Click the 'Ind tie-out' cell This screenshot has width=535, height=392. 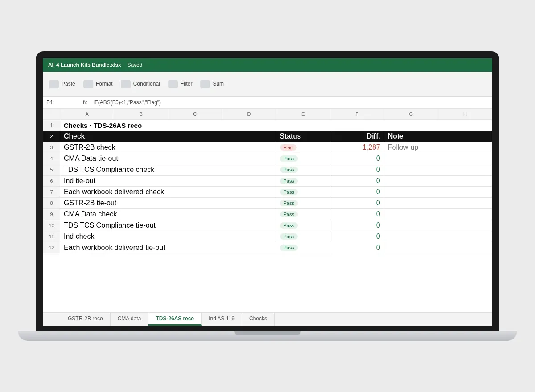168,181
